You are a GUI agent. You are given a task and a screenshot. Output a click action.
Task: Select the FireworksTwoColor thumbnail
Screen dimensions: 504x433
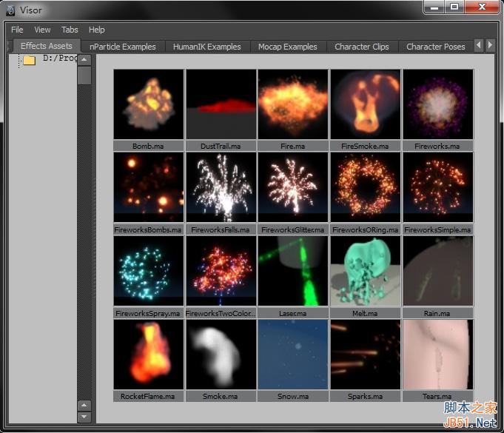point(221,271)
